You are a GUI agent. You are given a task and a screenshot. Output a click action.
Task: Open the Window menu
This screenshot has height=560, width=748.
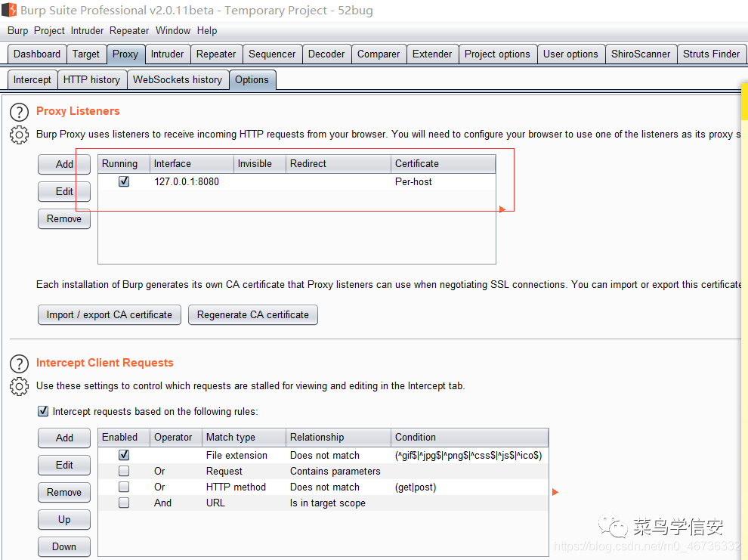point(173,30)
